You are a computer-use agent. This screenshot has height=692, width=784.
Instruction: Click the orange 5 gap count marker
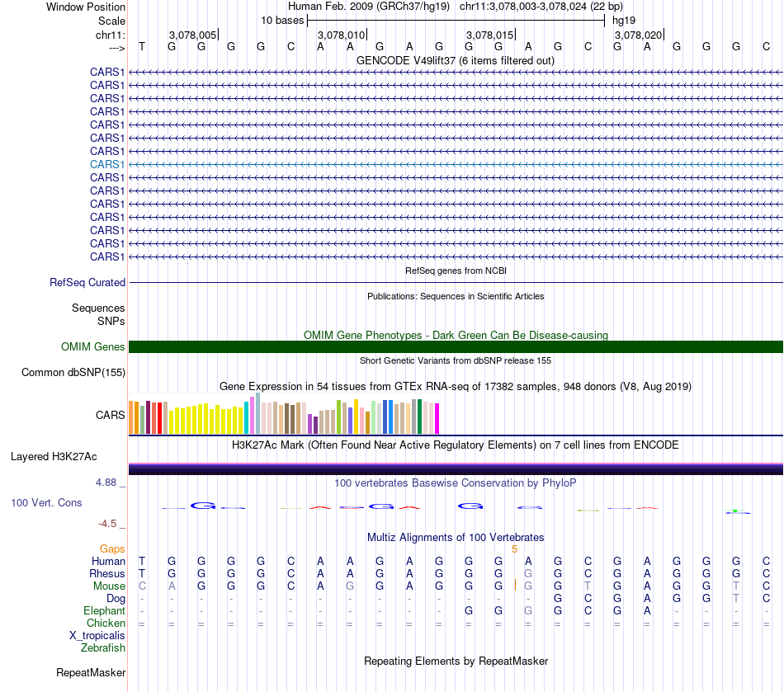point(514,549)
